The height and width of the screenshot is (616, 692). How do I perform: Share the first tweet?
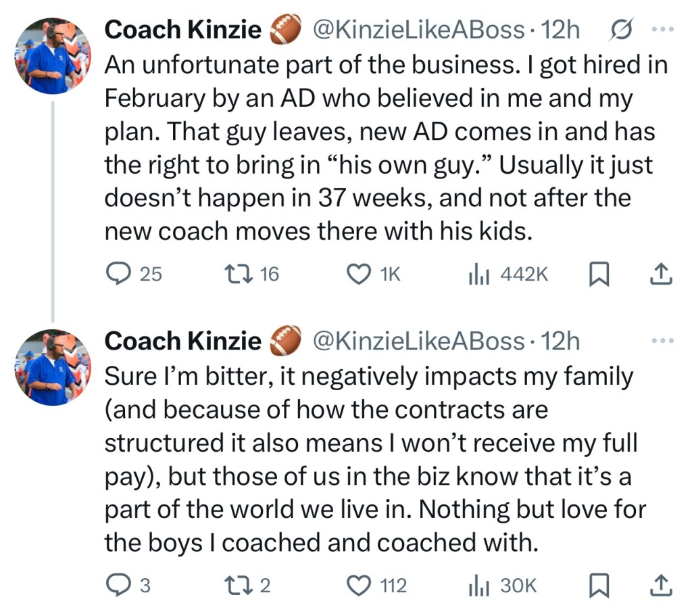point(660,274)
